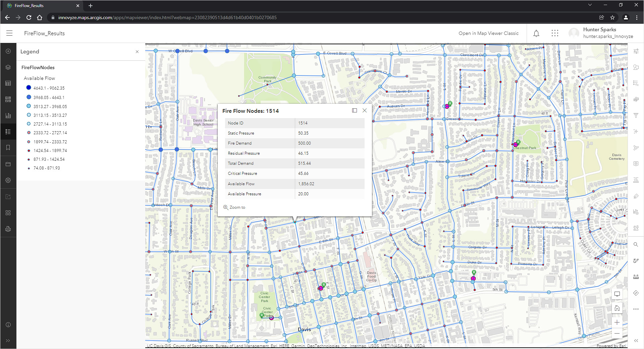The height and width of the screenshot is (349, 644).
Task: Dock the Fire Flow Nodes popup
Action: [x=355, y=110]
